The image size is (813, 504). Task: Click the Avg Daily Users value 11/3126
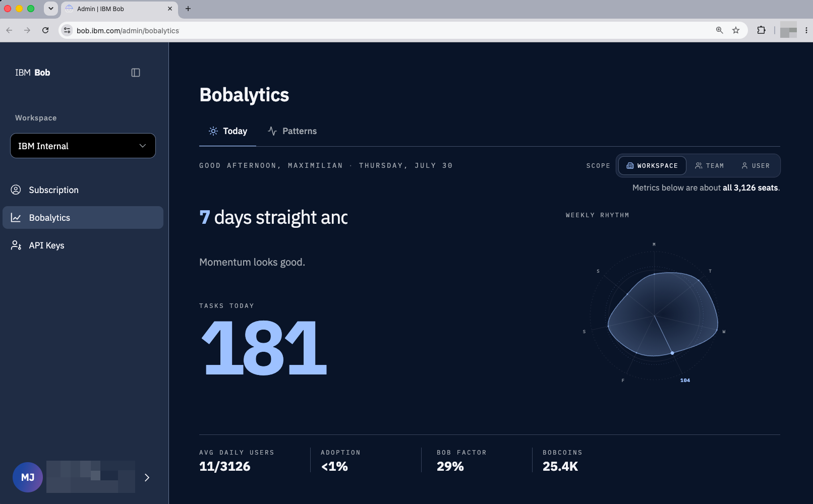(x=225, y=466)
